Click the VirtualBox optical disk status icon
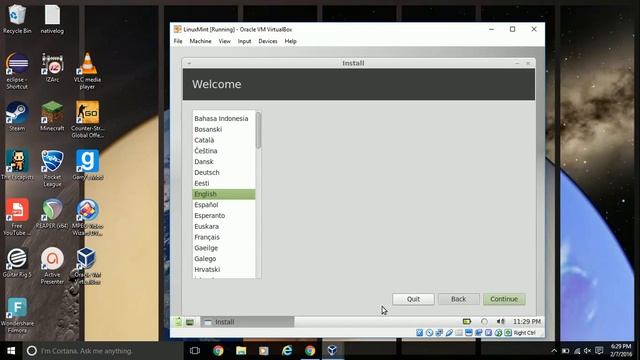The height and width of the screenshot is (360, 640). pyautogui.click(x=429, y=333)
